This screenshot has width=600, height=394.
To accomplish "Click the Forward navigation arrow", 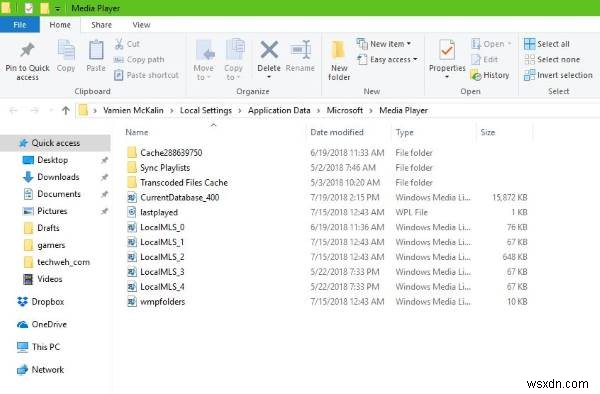I will (x=34, y=111).
